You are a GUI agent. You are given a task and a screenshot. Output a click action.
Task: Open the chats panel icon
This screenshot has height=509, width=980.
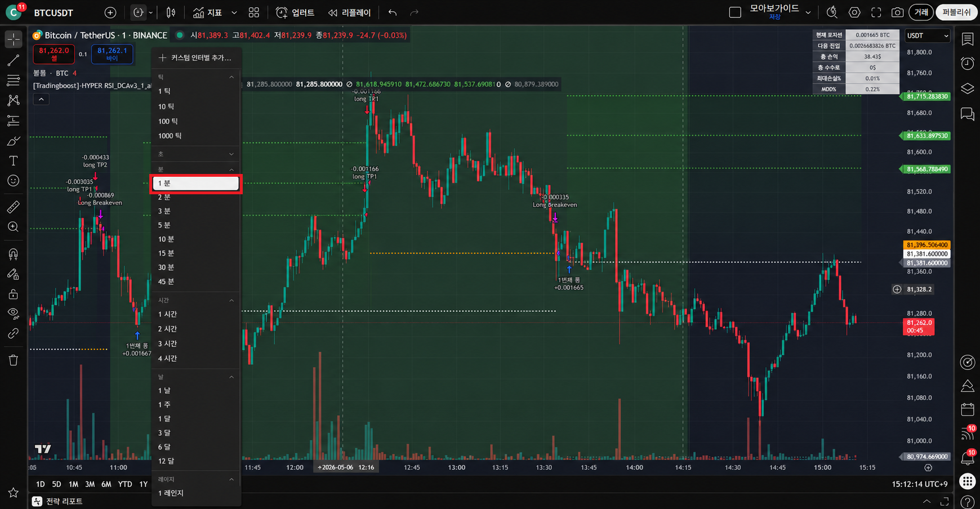pyautogui.click(x=968, y=114)
